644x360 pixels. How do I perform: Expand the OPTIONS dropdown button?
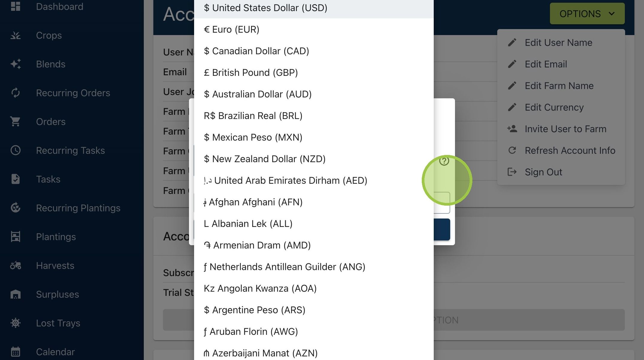[587, 13]
